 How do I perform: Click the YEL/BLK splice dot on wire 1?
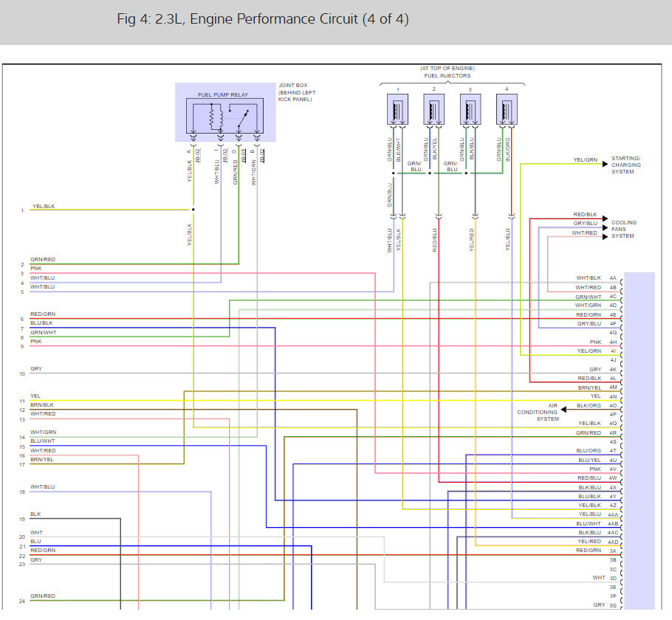pos(193,210)
